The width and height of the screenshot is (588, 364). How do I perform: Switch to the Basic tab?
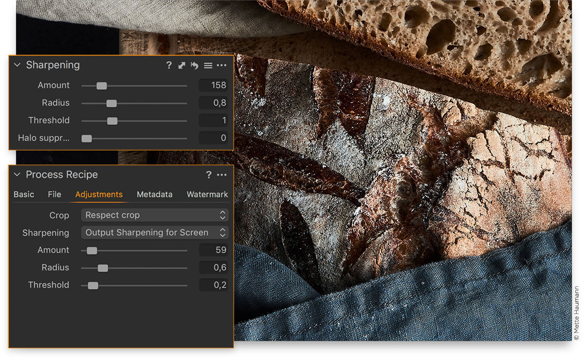[24, 194]
